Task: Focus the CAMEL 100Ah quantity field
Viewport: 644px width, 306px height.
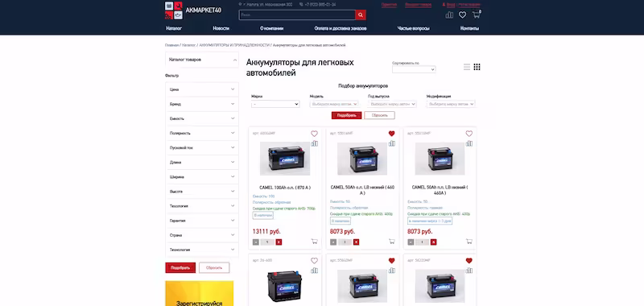Action: click(x=267, y=242)
